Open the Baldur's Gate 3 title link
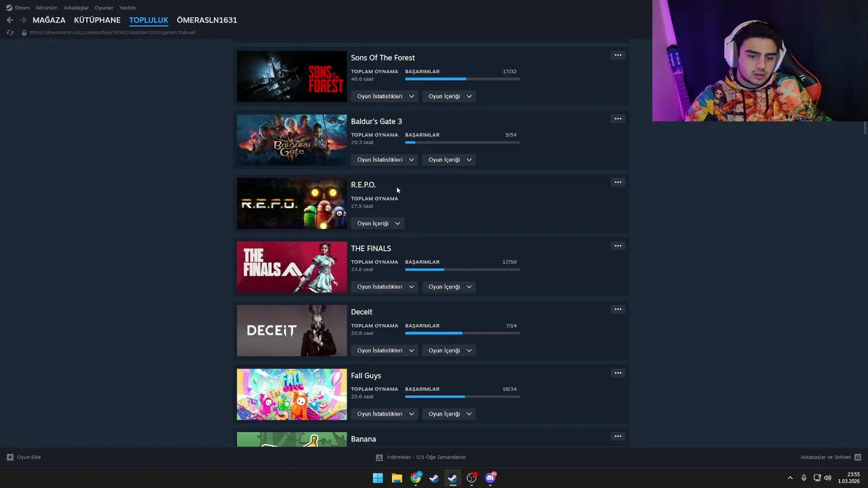This screenshot has width=868, height=488. 376,121
